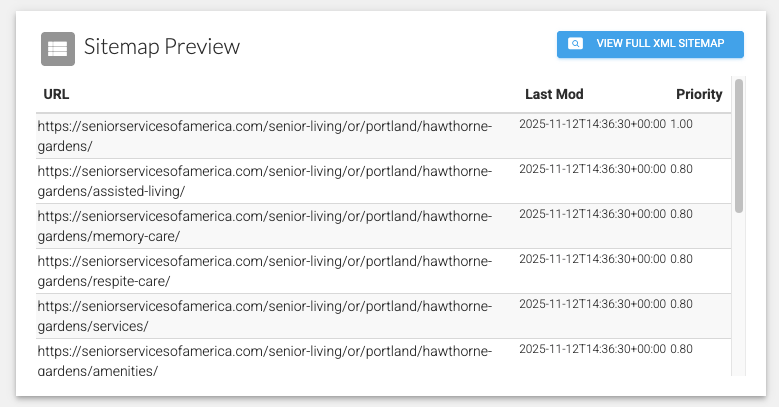Image resolution: width=779 pixels, height=407 pixels.
Task: Click the memory-care row's 0.80 priority
Action: pos(681,214)
